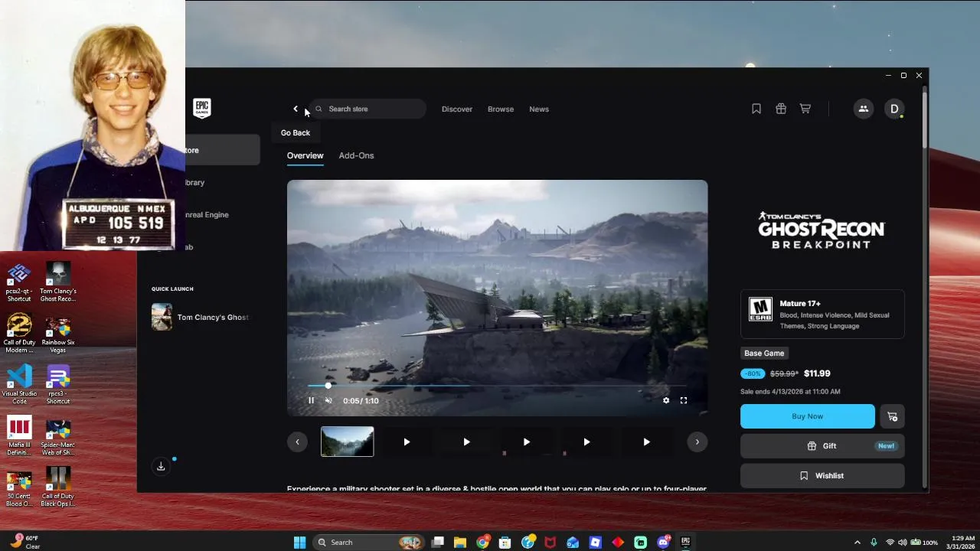Click the Ghost Recon Breakpoint logo

click(x=822, y=230)
